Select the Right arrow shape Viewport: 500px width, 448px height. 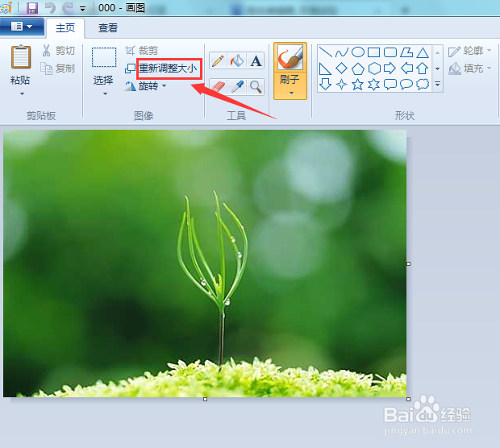[x=390, y=68]
